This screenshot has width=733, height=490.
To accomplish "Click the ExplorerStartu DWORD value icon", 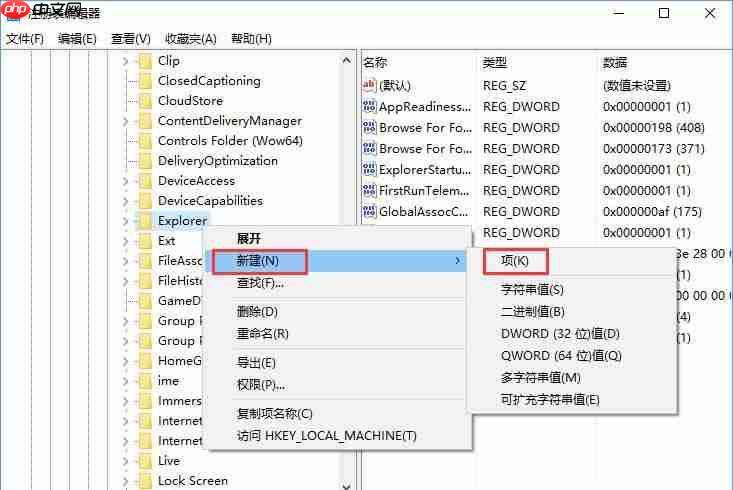I will 369,170.
